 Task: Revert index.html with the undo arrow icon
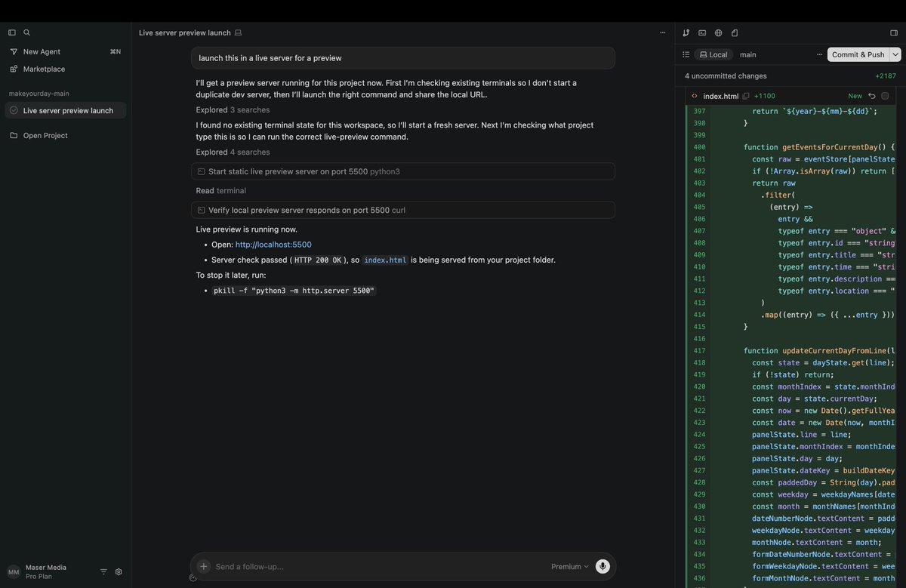(872, 96)
